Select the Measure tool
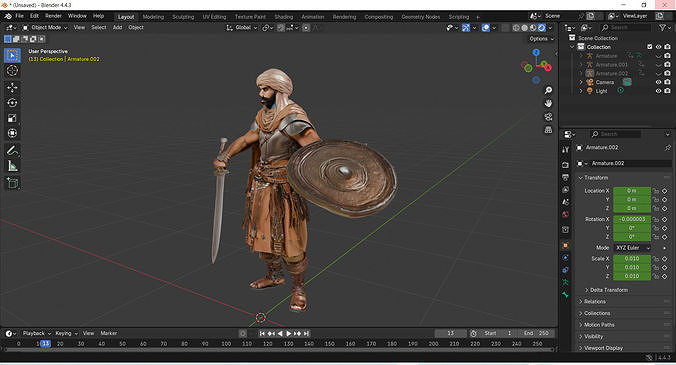676x365 pixels. tap(12, 166)
